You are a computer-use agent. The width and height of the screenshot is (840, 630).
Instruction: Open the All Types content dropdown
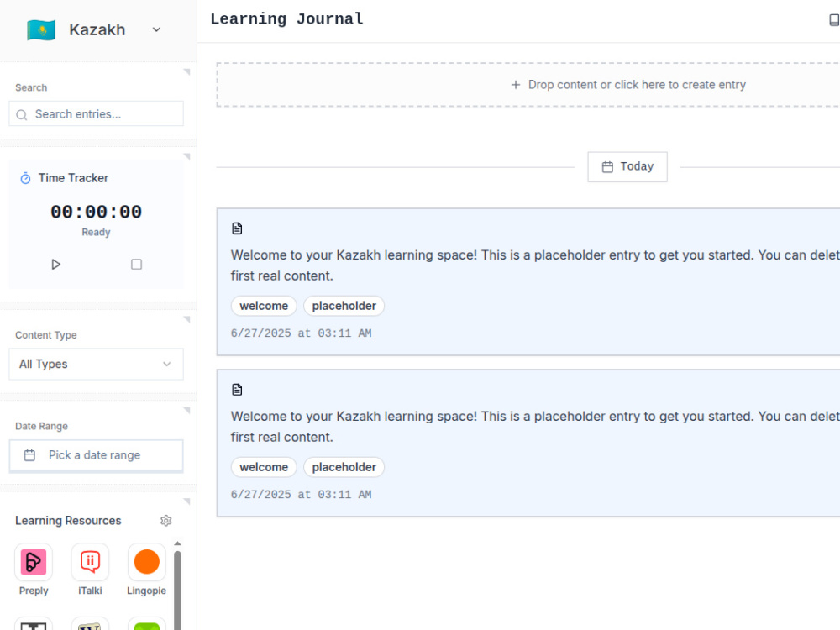click(x=97, y=365)
